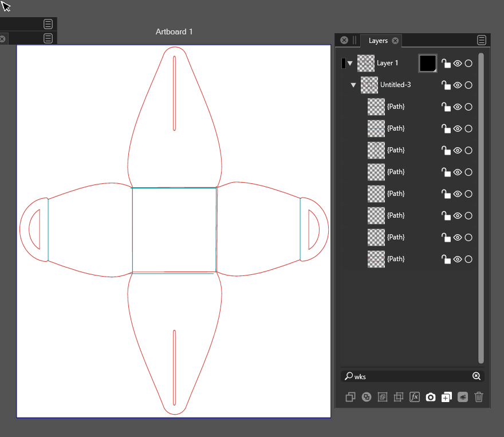The height and width of the screenshot is (437, 504).
Task: Open top-left collapsed panel options menu
Action: [48, 23]
